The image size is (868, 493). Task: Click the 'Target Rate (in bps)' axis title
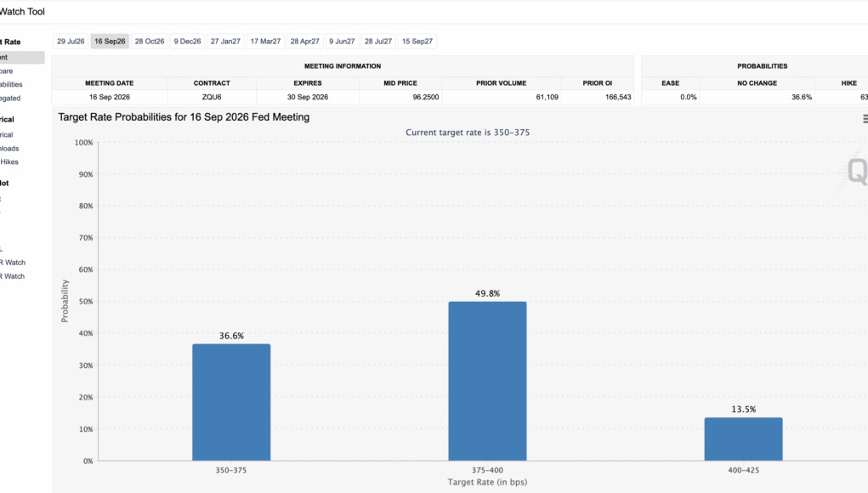[x=487, y=482]
